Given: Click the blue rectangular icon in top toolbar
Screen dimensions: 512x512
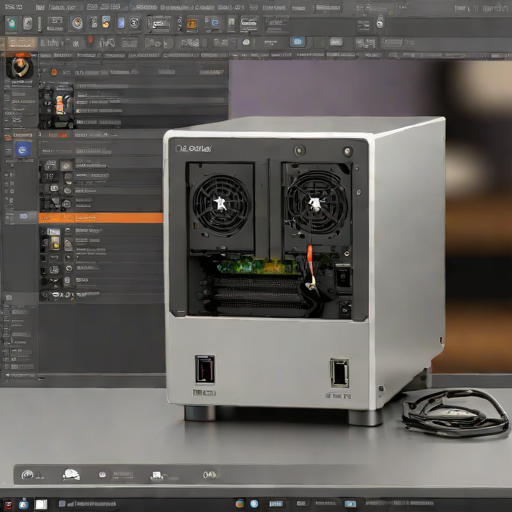Looking at the screenshot, I should (121, 23).
